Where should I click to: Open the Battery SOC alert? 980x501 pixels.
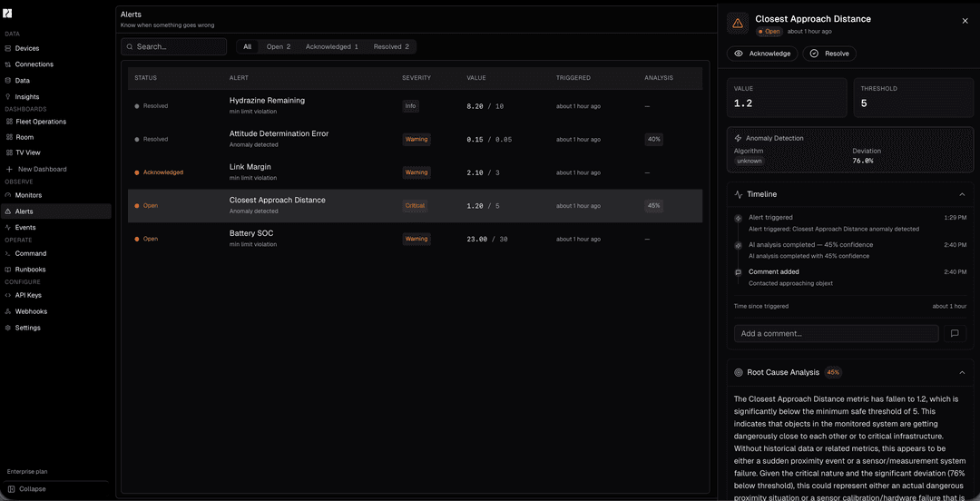point(415,239)
